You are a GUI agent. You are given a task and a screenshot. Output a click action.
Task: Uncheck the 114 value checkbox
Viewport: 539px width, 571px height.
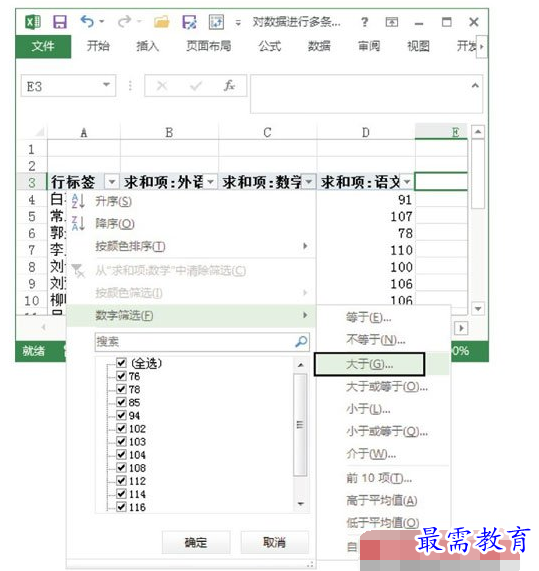coord(121,494)
